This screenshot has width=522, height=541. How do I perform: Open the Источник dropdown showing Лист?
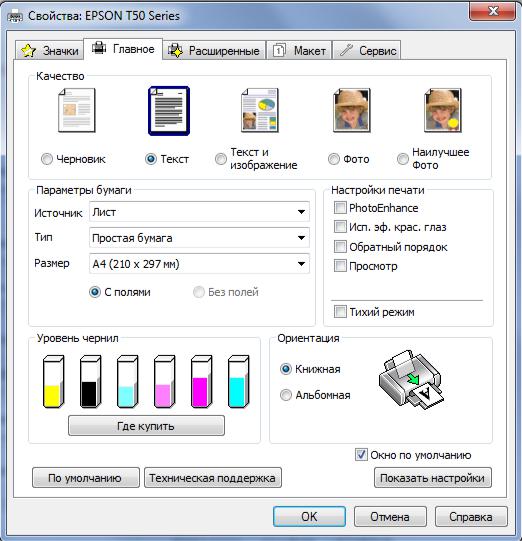point(199,212)
